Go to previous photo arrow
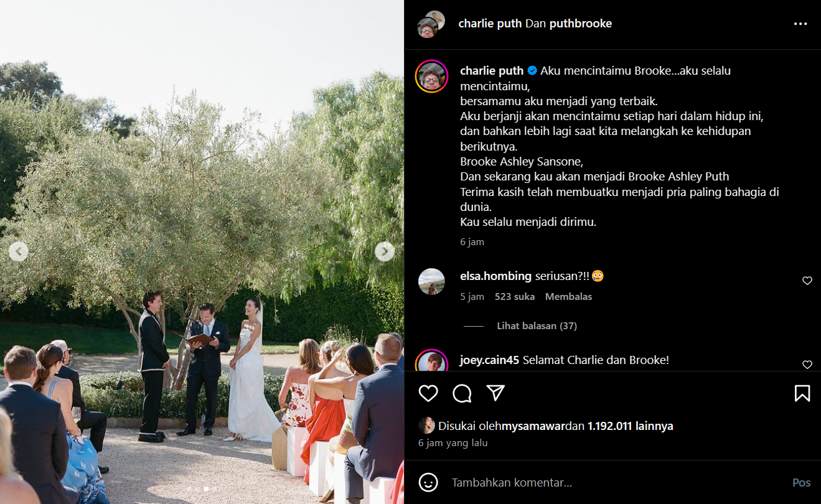 coord(19,251)
